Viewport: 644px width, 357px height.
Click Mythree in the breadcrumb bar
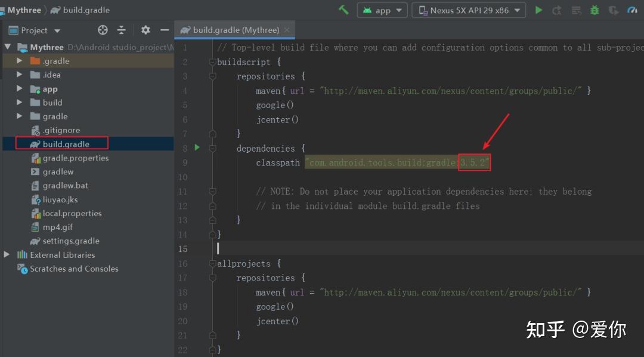coord(24,10)
